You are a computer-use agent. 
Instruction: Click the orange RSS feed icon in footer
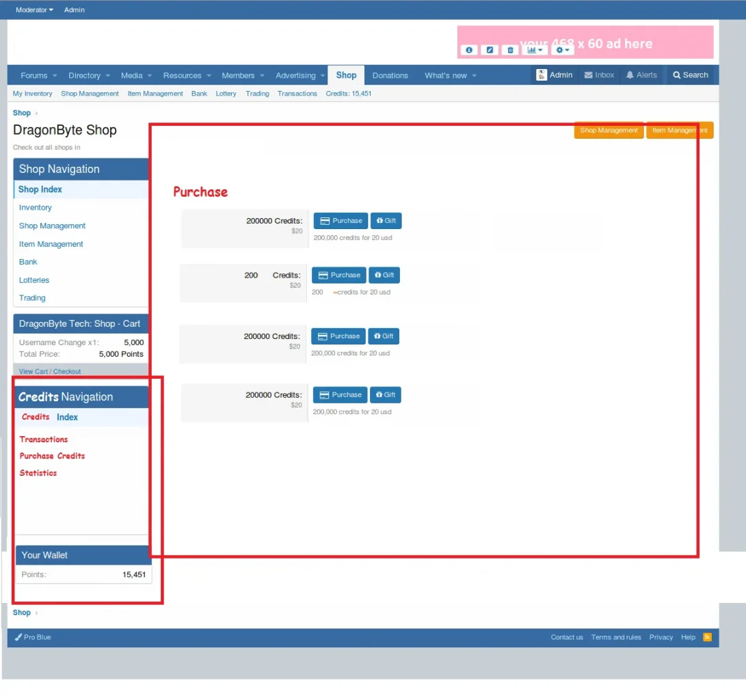click(x=708, y=637)
